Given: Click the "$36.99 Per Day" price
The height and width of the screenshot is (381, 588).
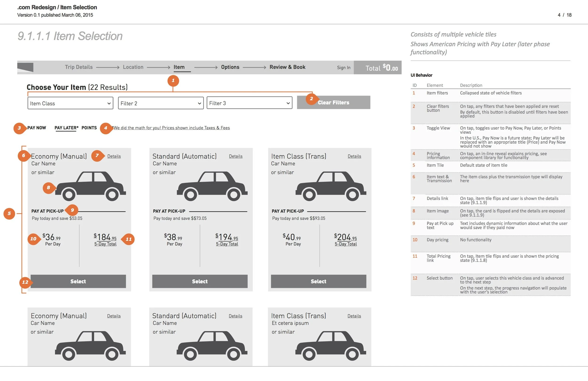Looking at the screenshot, I should tap(52, 239).
